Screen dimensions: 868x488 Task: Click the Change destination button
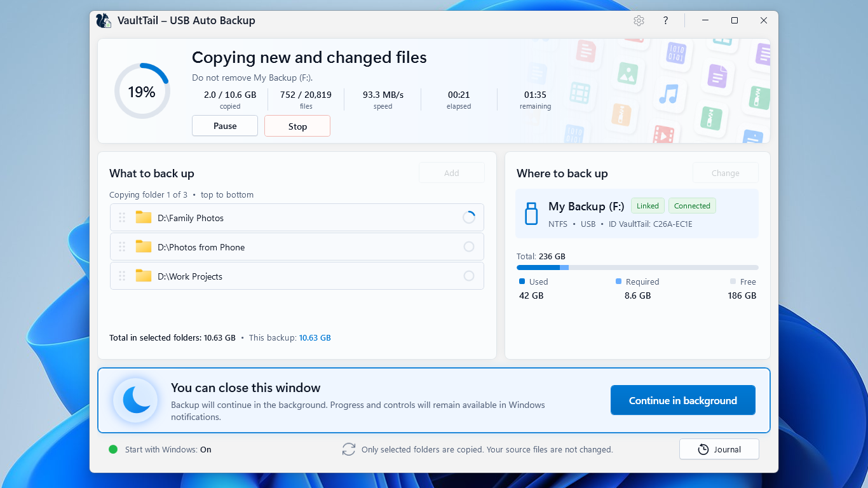point(726,173)
